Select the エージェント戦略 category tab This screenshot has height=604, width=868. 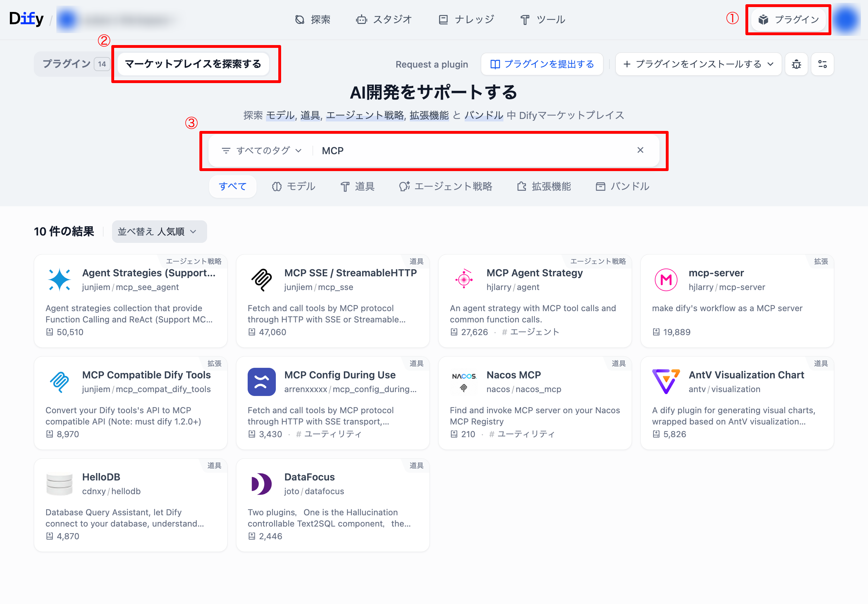pyautogui.click(x=446, y=187)
